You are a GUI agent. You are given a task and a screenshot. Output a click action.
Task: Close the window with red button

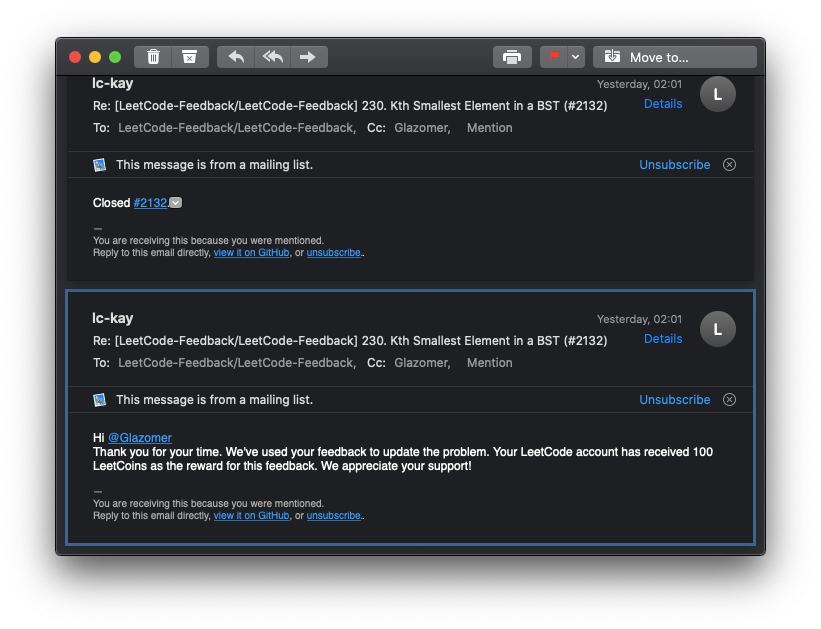click(75, 57)
